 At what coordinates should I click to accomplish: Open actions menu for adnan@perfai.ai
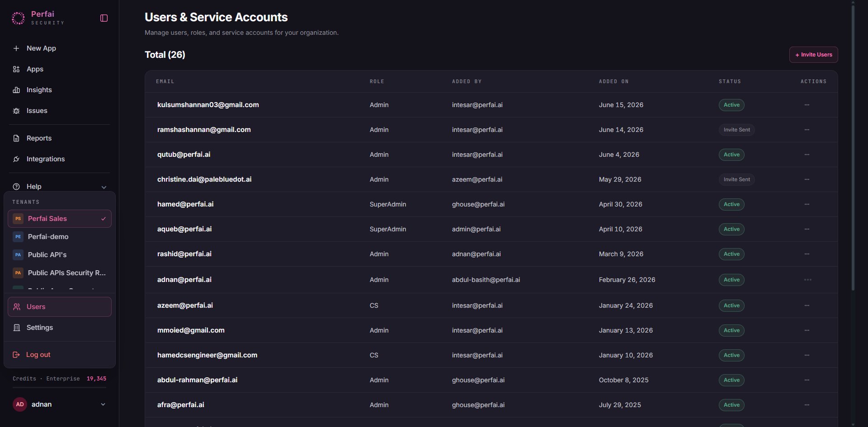point(807,280)
